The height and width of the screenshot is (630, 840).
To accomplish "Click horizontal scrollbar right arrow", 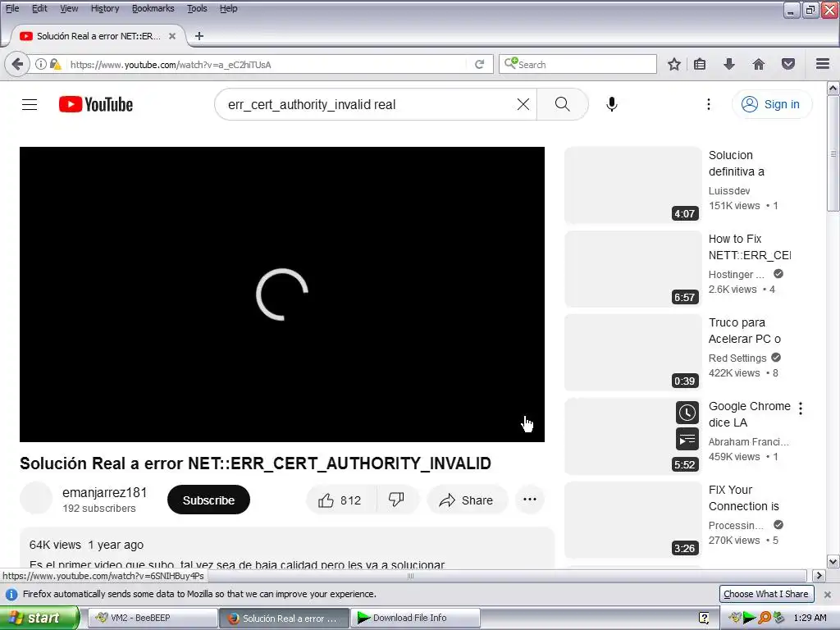I will (819, 576).
